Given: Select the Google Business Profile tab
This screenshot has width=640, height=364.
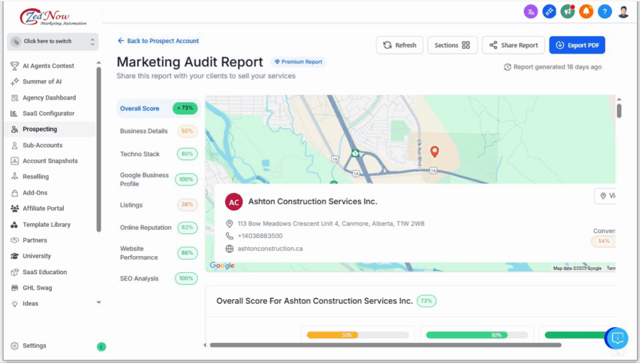Looking at the screenshot, I should [x=158, y=179].
